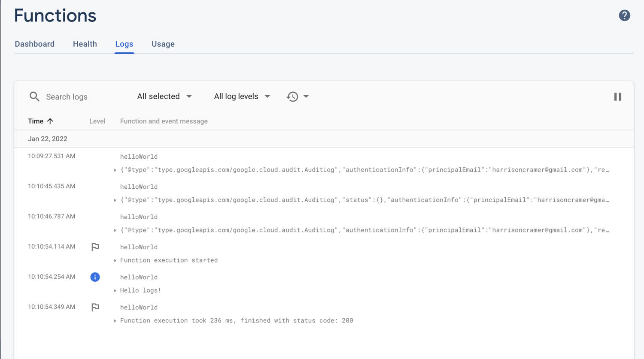Click the Function and event message header
Screen dimensions: 644x359
(x=164, y=121)
